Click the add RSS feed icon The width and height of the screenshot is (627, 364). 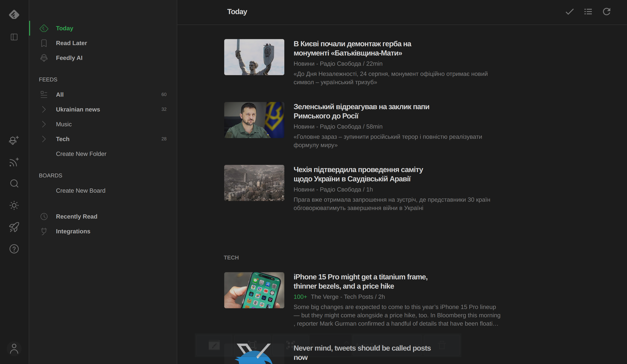coord(14,162)
